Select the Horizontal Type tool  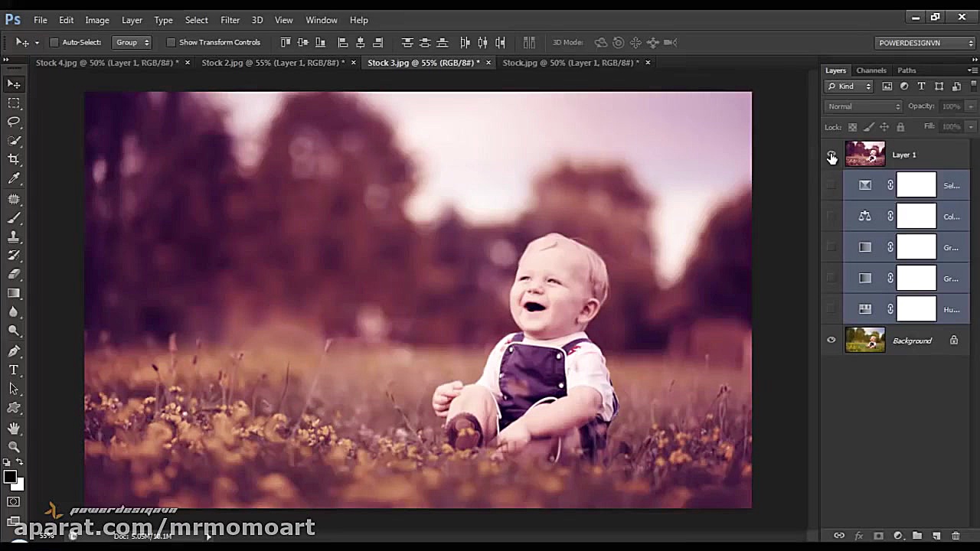pyautogui.click(x=14, y=370)
